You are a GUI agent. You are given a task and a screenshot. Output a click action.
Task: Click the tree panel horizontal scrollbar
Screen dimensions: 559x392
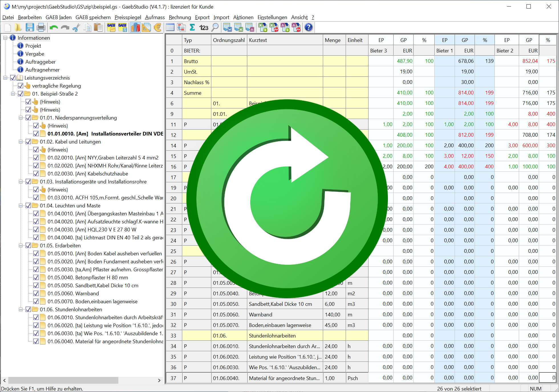point(63,380)
